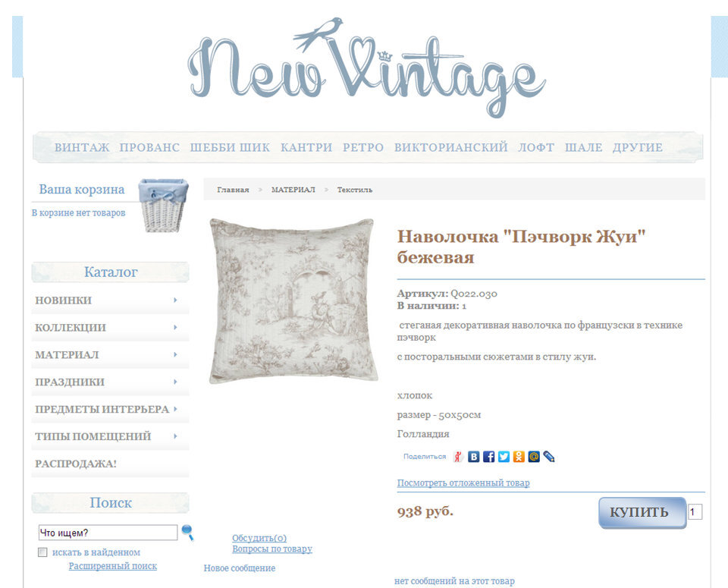Screen dimensions: 728x588
Task: Click the Ya.ru red figure share icon
Action: [x=458, y=457]
